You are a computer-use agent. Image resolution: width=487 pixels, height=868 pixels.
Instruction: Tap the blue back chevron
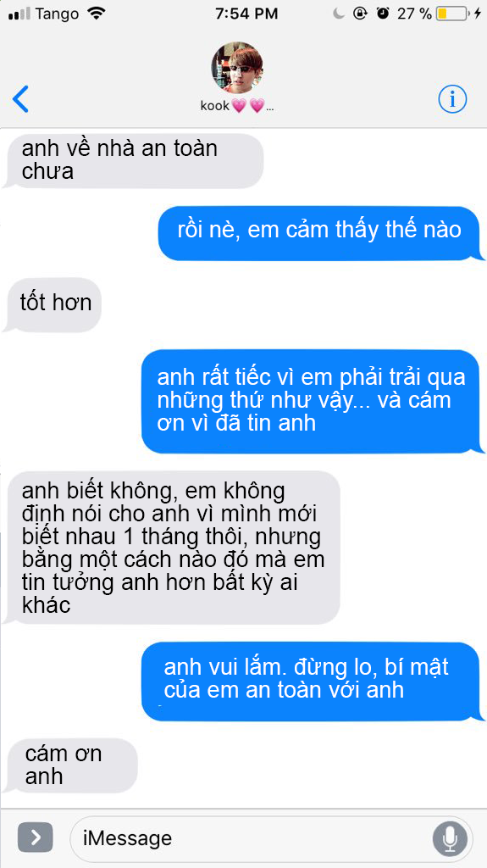pyautogui.click(x=20, y=100)
